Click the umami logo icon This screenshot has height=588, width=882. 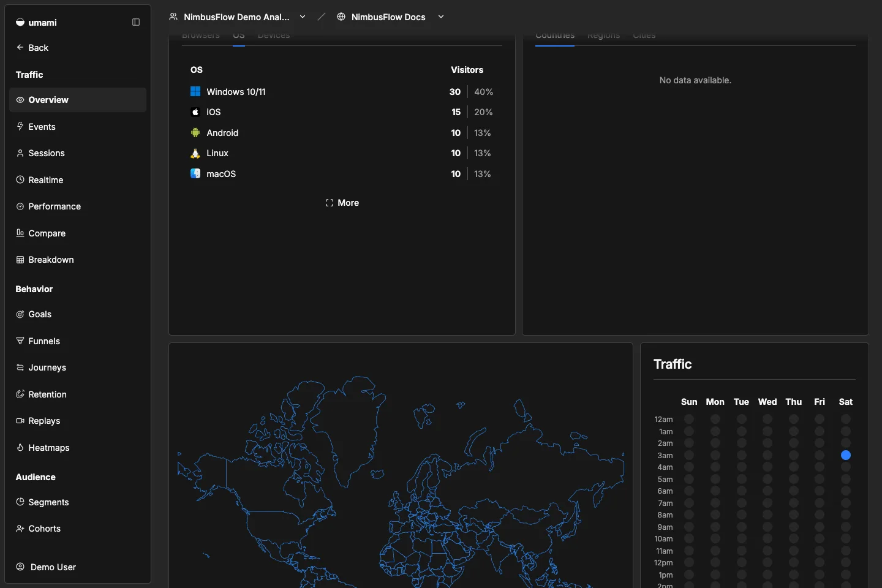[20, 22]
